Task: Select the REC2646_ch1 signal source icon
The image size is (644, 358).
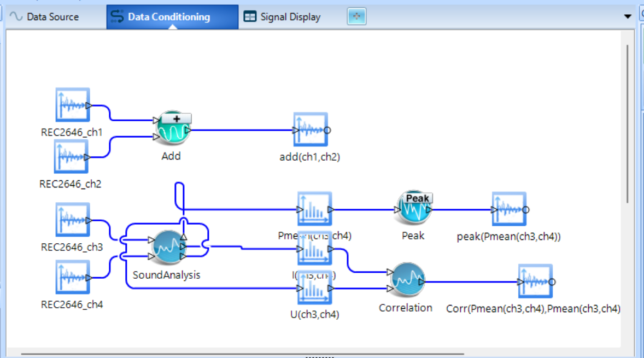Action: [x=72, y=105]
